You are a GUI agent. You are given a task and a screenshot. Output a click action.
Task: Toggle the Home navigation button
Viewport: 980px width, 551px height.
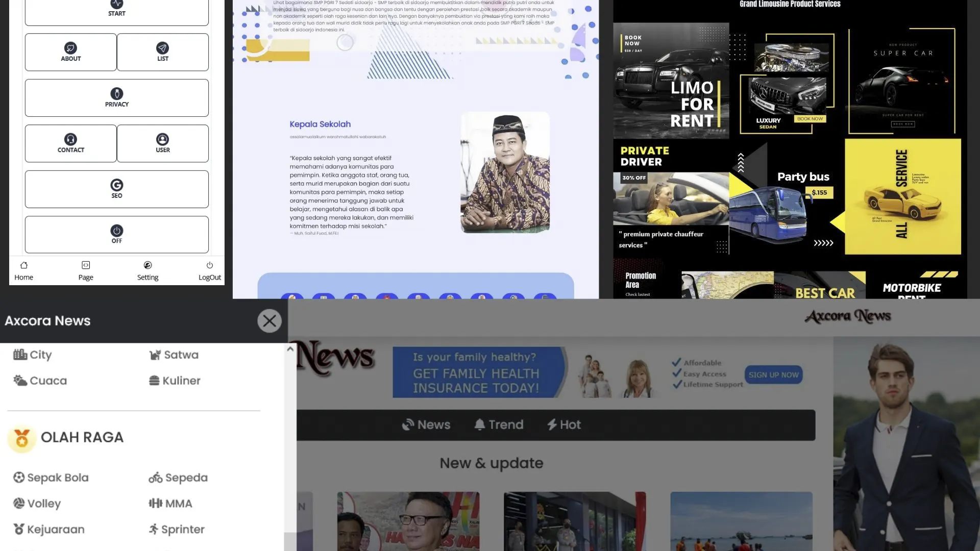(23, 270)
